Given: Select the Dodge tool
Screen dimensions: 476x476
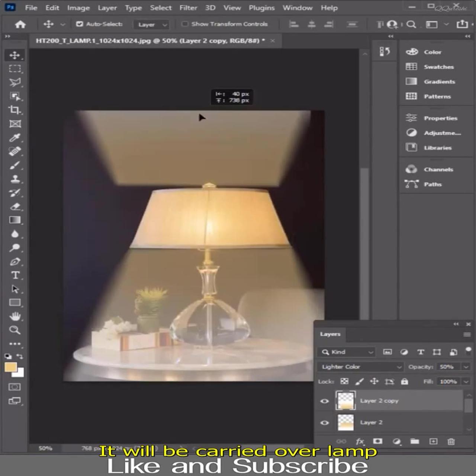Looking at the screenshot, I should point(15,248).
